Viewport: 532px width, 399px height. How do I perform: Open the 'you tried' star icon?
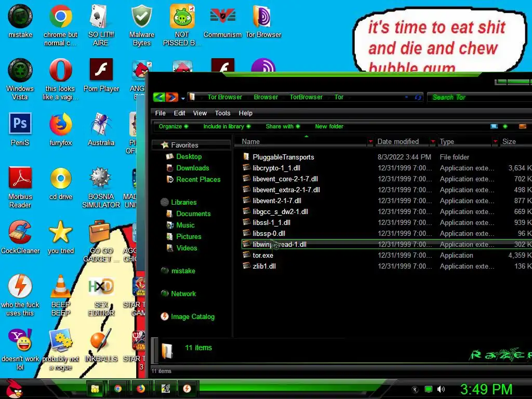[61, 237]
